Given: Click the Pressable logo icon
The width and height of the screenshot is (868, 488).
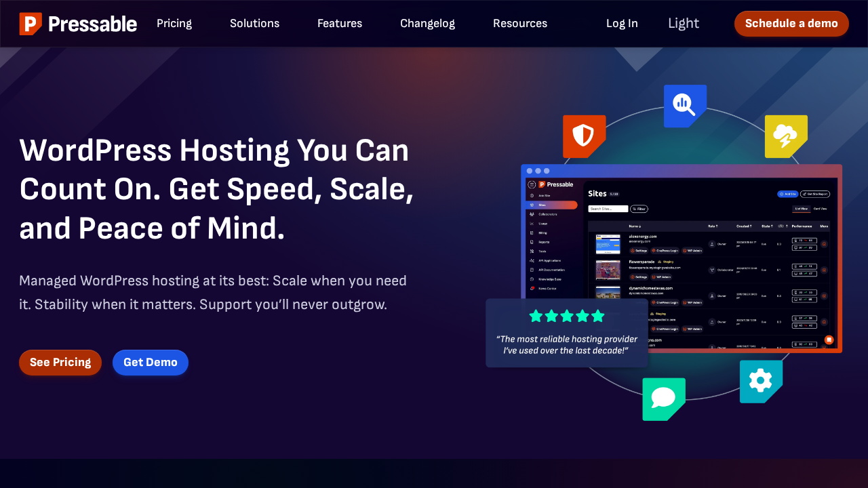Looking at the screenshot, I should click(31, 24).
